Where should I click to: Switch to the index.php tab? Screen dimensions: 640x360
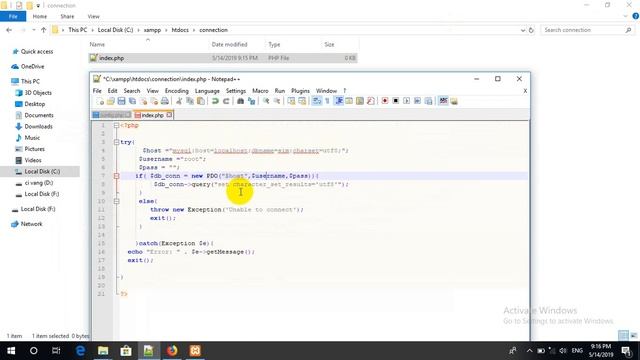(x=153, y=115)
